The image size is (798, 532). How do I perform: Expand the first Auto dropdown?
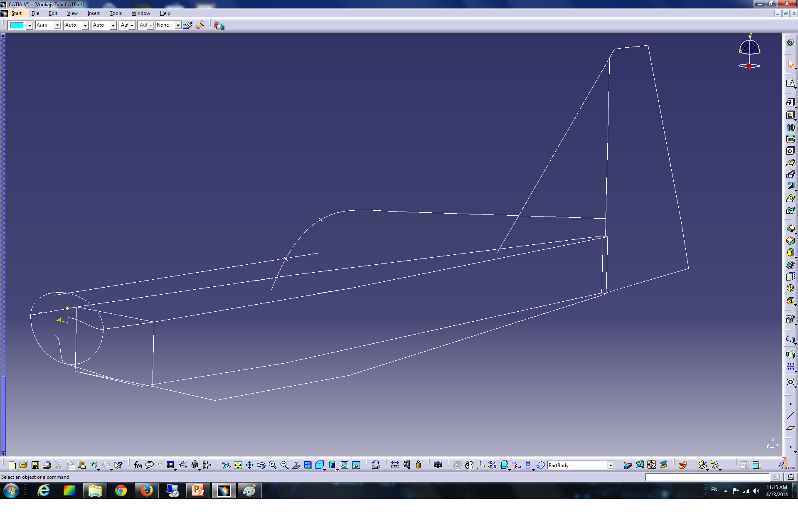pyautogui.click(x=57, y=25)
